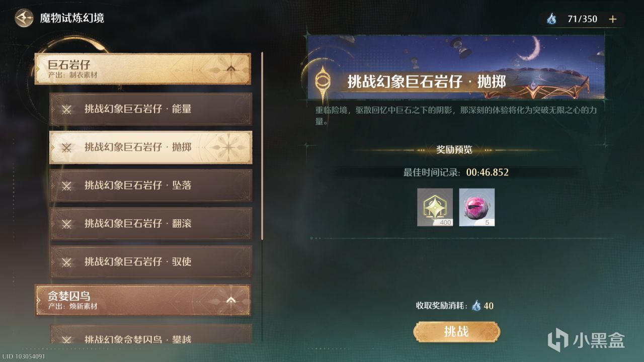Viewport: 644px width, 362px height.
Task: Click crossed-swords icon of 能量 challenge
Action: pos(66,109)
